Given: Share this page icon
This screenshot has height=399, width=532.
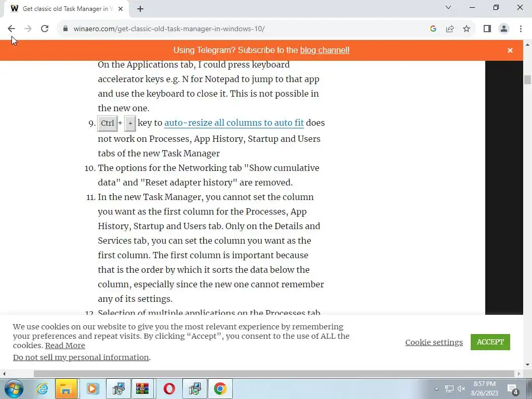Looking at the screenshot, I should 450,29.
